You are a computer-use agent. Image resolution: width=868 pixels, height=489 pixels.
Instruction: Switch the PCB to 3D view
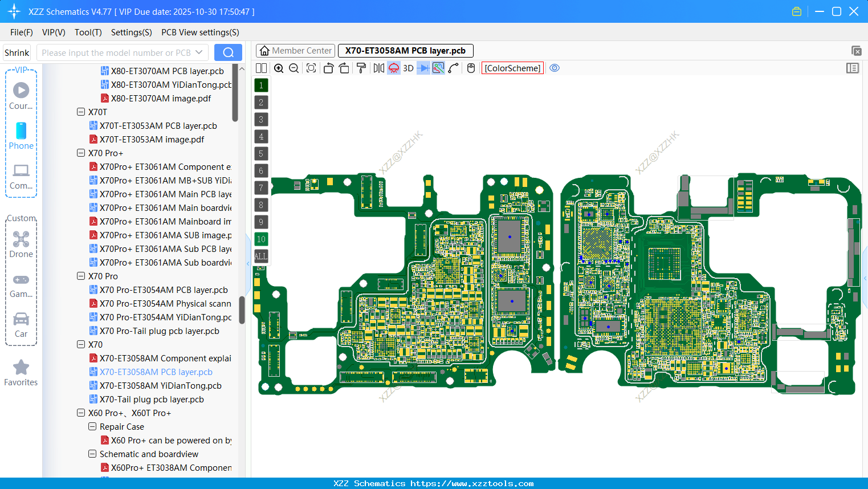point(408,68)
